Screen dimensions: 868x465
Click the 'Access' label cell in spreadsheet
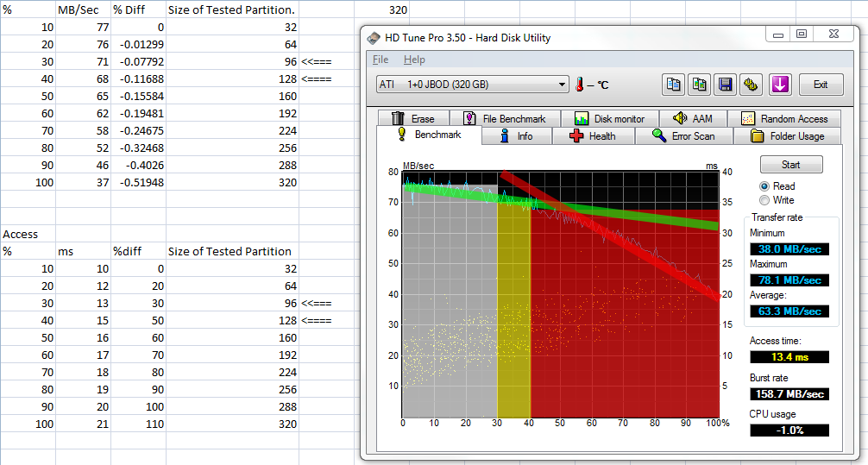click(x=28, y=234)
